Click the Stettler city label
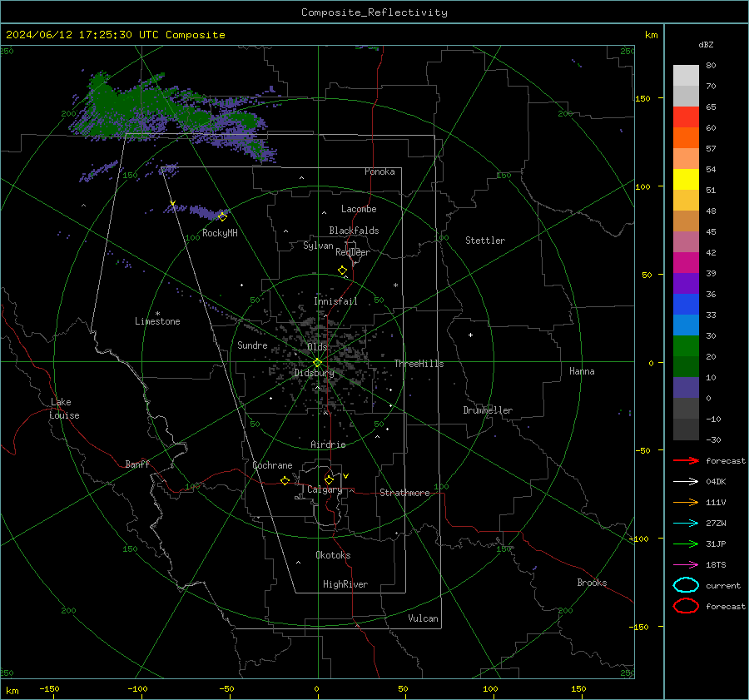 pyautogui.click(x=485, y=241)
